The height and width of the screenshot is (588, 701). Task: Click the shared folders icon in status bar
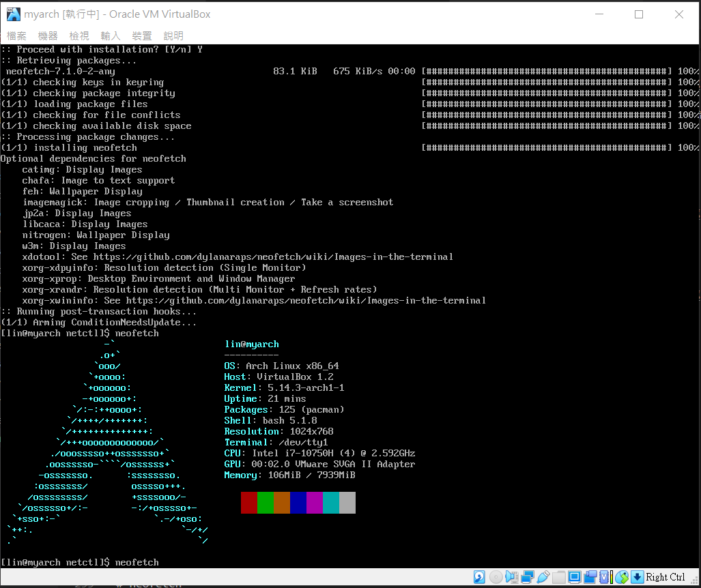coord(559,577)
